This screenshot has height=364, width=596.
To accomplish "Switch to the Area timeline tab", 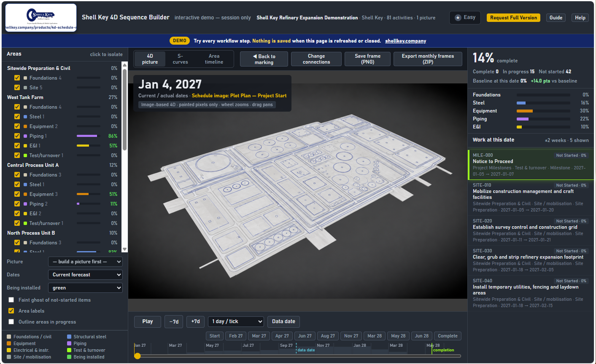I will coord(214,59).
